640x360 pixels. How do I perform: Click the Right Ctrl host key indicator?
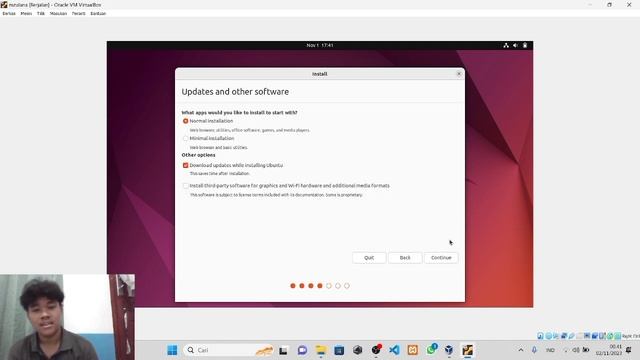pos(631,336)
